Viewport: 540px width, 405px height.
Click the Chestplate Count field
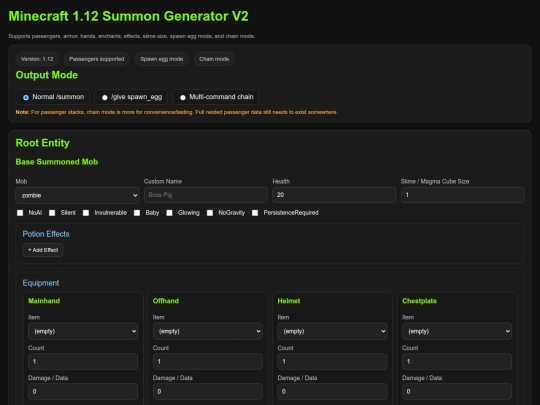pos(457,362)
